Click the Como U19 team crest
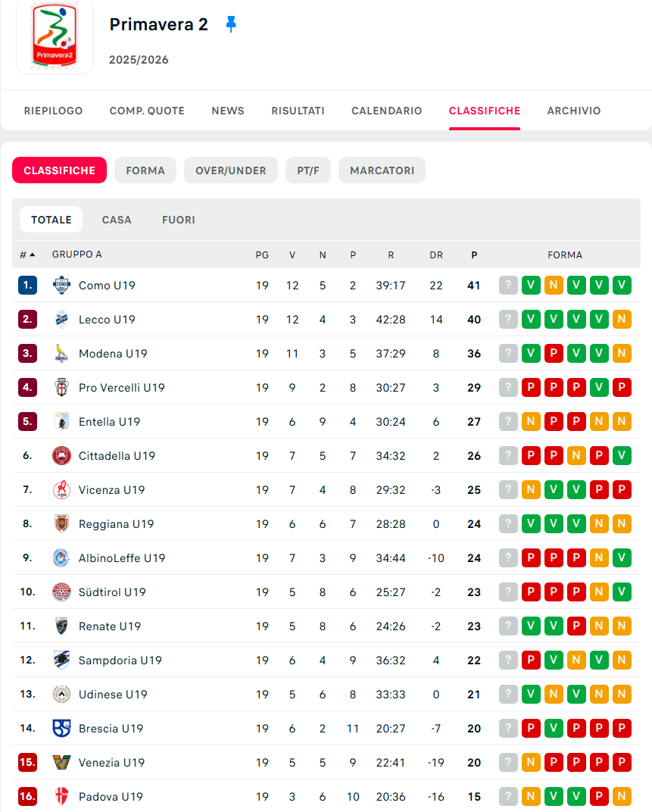Screen dimensions: 652x812 coord(61,286)
